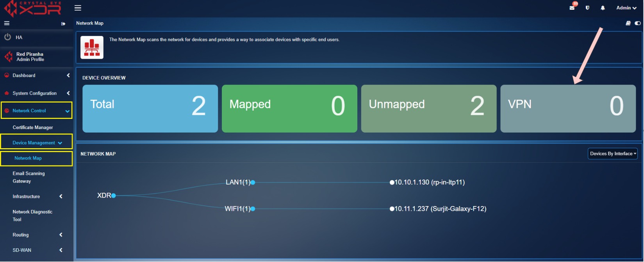Click the Crystal Eye XDR logo

32,9
